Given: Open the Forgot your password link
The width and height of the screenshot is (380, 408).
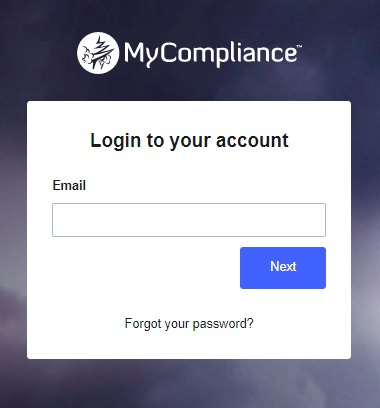Looking at the screenshot, I should point(189,324).
